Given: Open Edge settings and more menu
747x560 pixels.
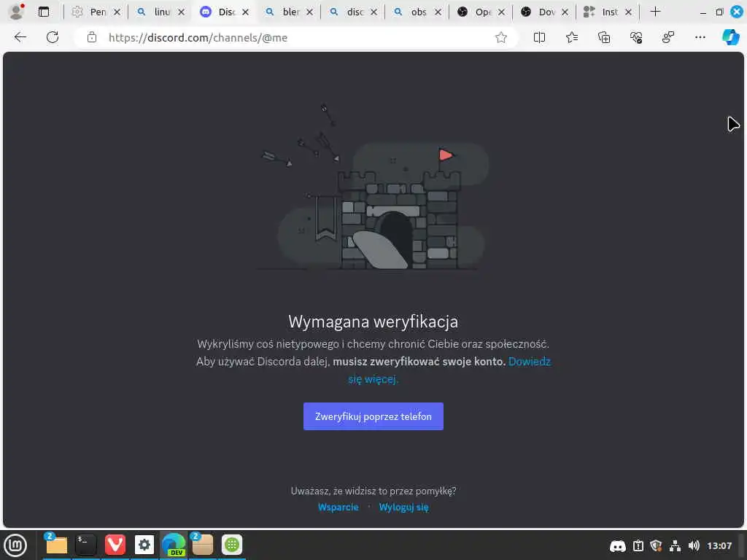Looking at the screenshot, I should (700, 37).
